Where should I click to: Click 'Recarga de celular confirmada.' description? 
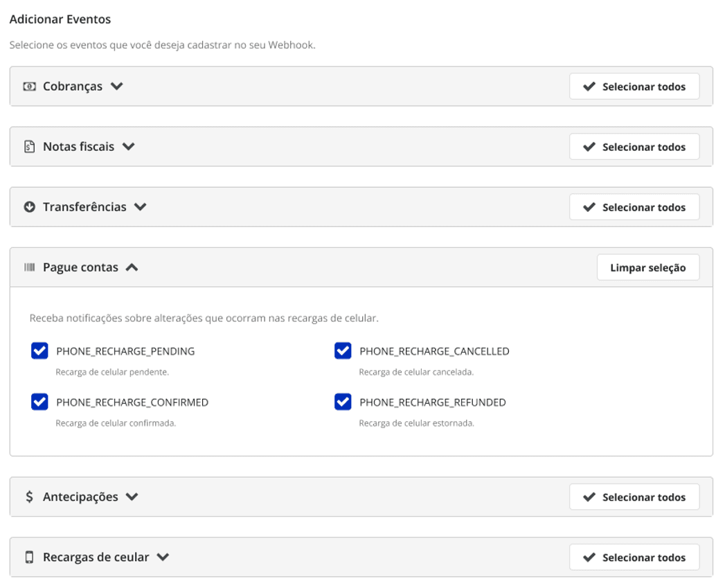[116, 423]
